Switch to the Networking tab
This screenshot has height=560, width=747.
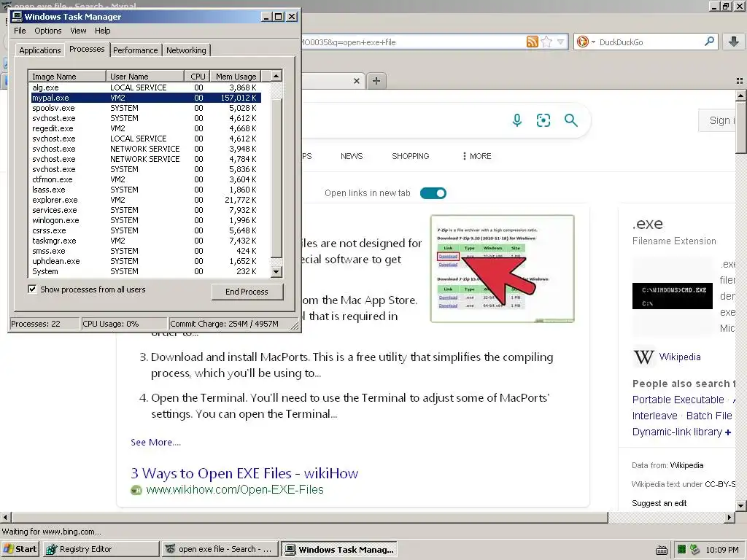[x=186, y=50]
